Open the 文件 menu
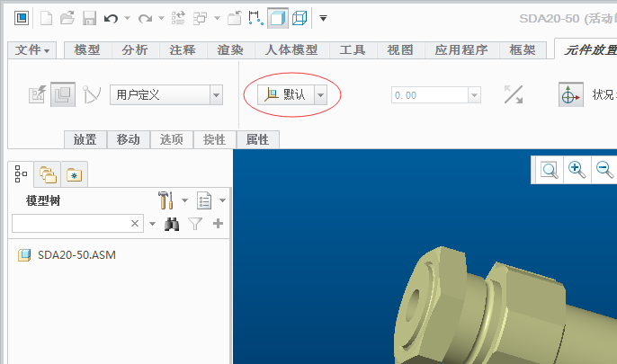This screenshot has width=617, height=364. 32,50
